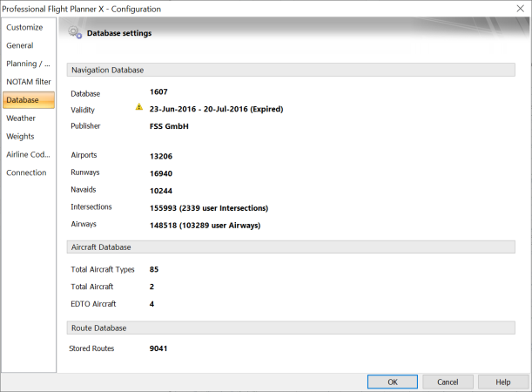This screenshot has height=392, width=532.
Task: Open the Connection settings page
Action: tap(26, 172)
